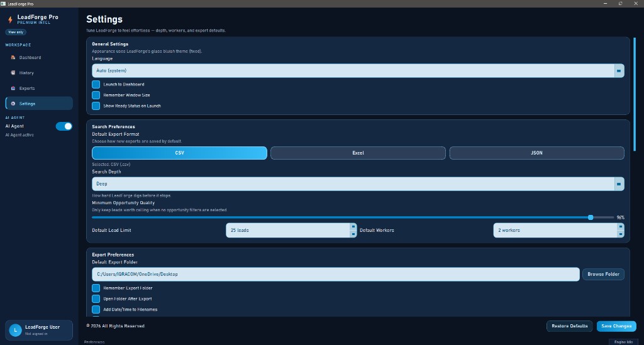Increase the Default Lead Limit value
This screenshot has width=644, height=345.
point(353,227)
